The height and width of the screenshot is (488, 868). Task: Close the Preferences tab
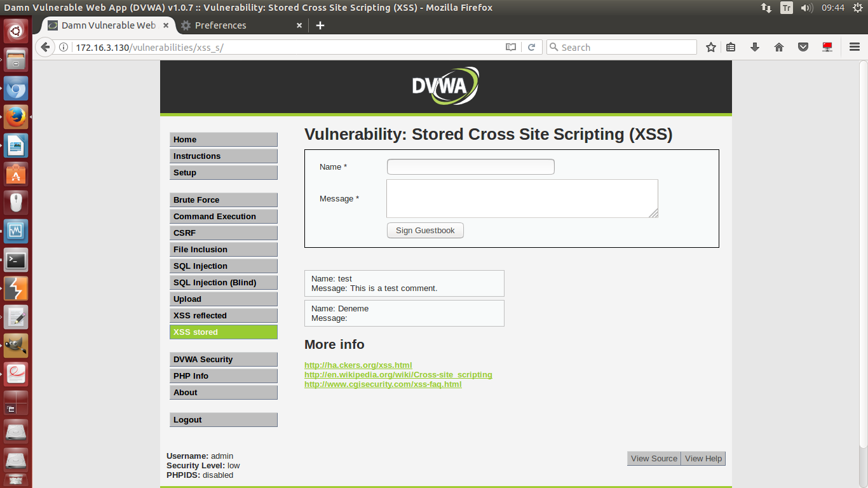tap(300, 25)
